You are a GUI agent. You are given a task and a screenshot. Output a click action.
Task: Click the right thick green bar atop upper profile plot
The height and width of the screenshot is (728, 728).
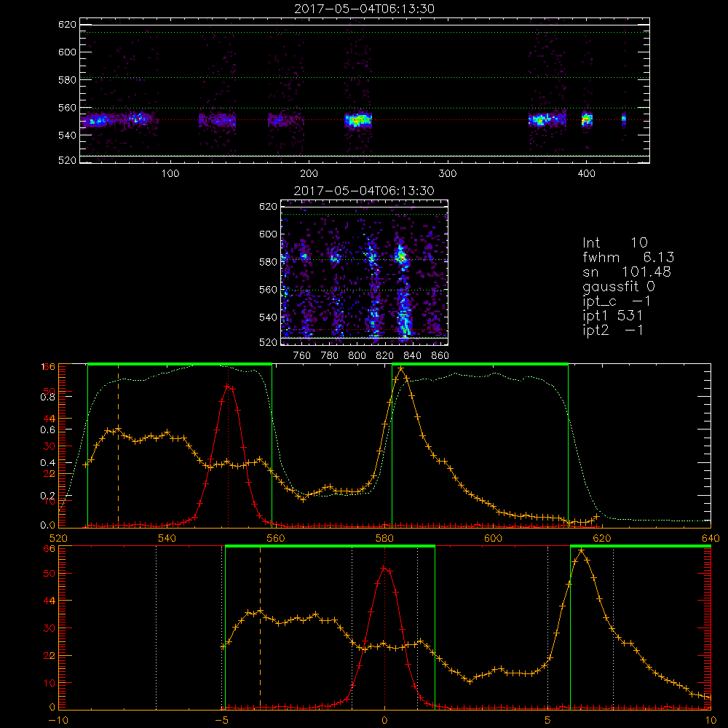click(x=480, y=365)
